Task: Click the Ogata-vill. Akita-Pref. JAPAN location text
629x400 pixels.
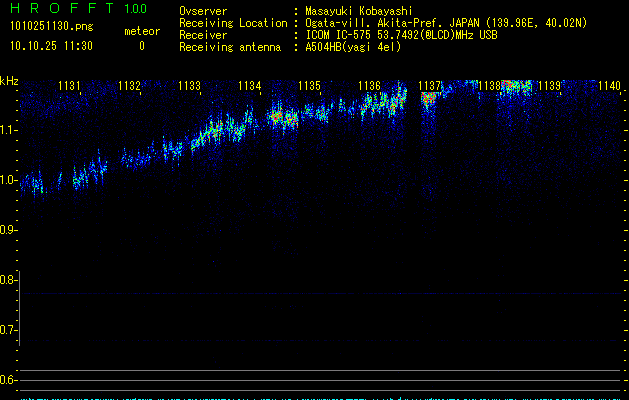Action: 446,23
